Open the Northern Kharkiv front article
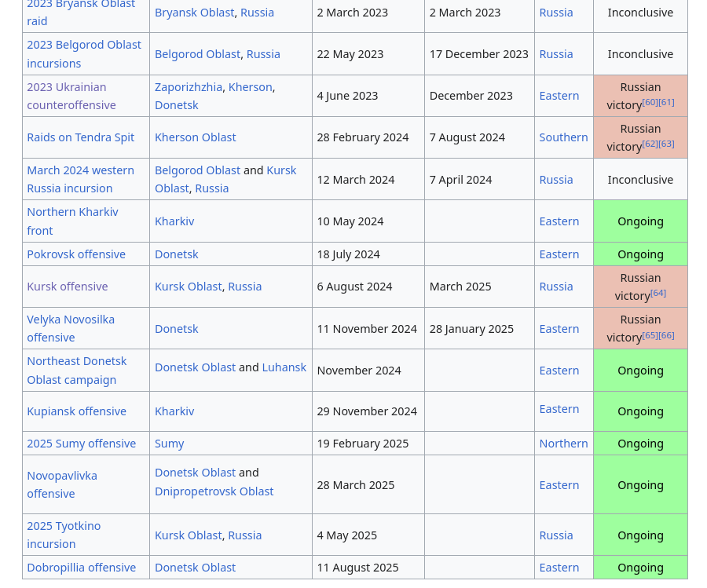707x588 pixels. tap(72, 221)
